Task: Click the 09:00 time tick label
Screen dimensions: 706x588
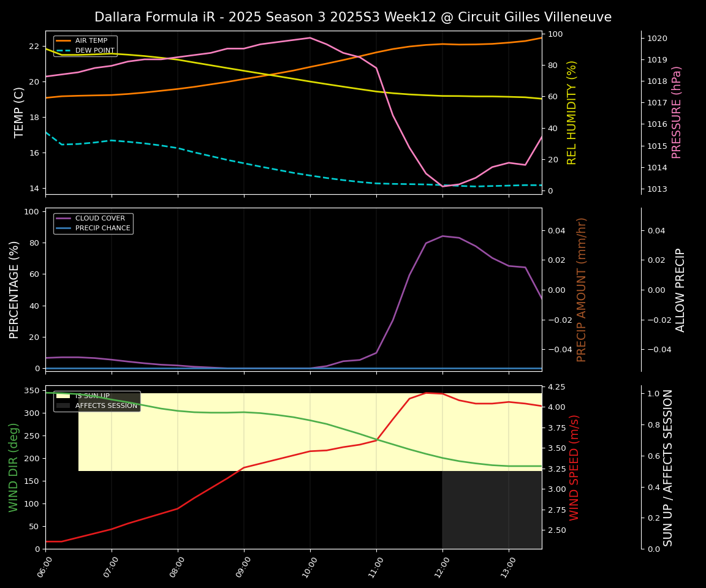Action: tap(243, 567)
